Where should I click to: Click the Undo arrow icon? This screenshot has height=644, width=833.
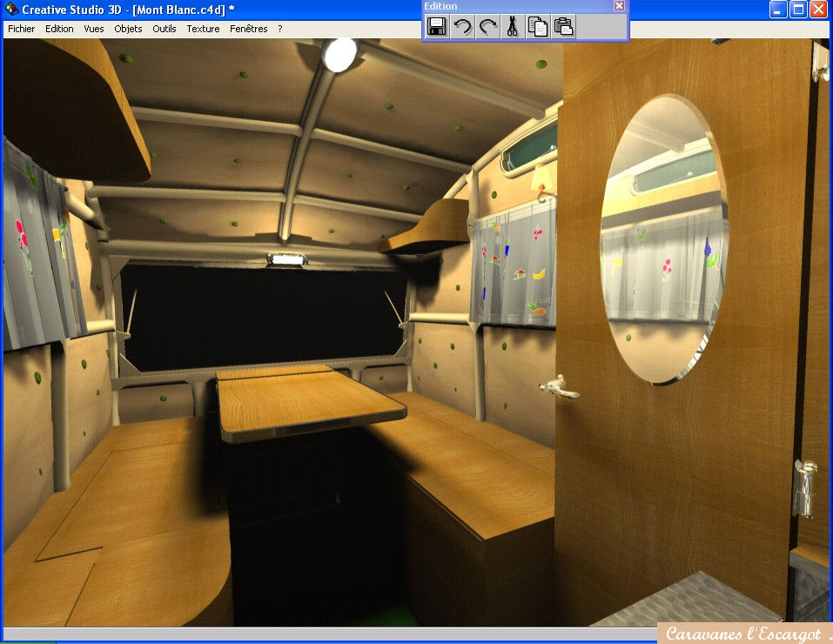pos(462,27)
